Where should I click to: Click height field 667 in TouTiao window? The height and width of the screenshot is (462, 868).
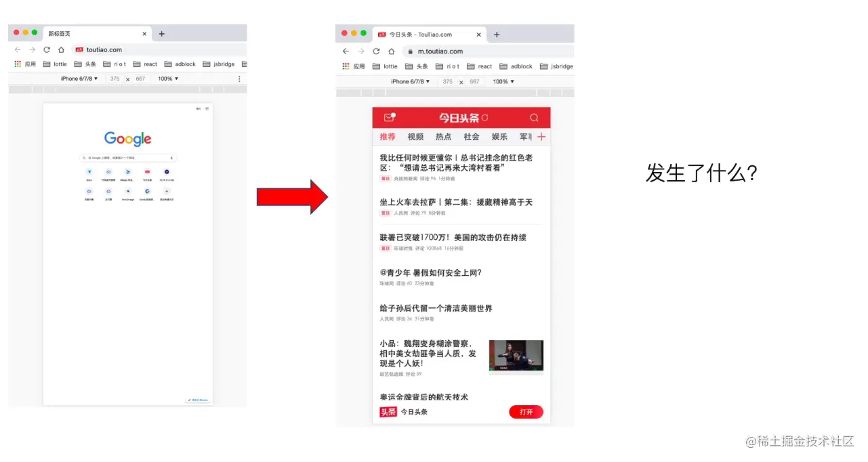pos(474,81)
